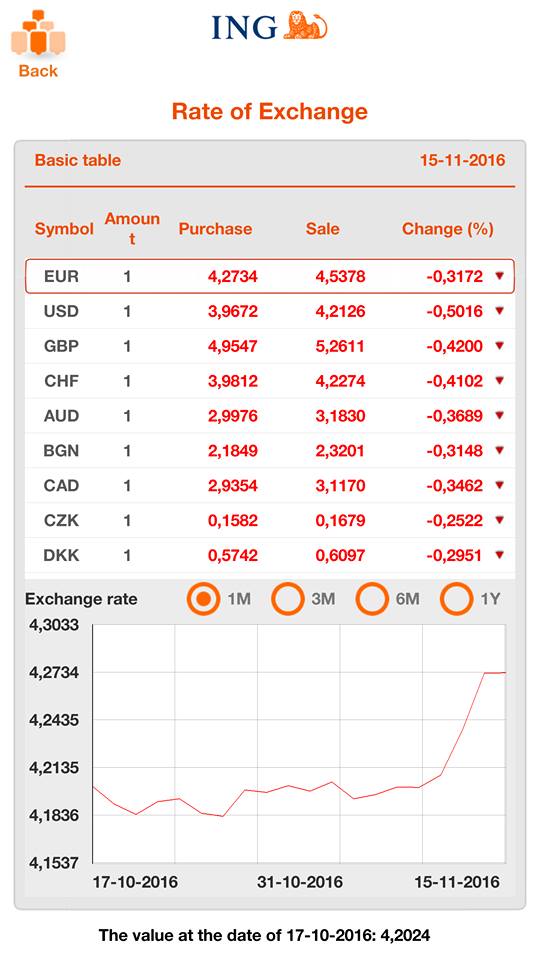Select the CZK currency row

[x=269, y=520]
